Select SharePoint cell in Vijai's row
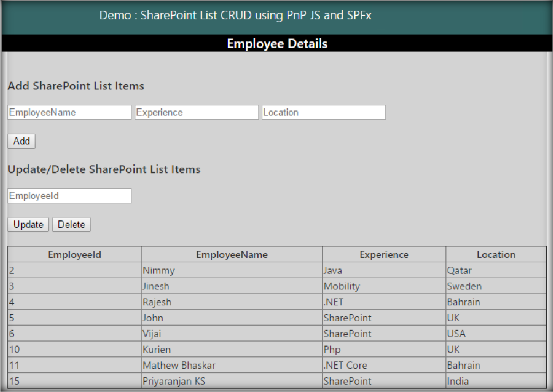The height and width of the screenshot is (392, 553). (x=384, y=334)
